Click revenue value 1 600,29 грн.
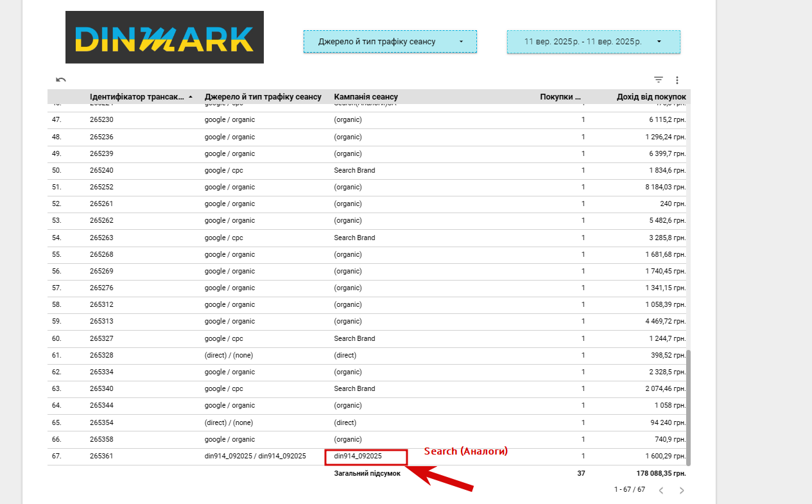 (665, 456)
